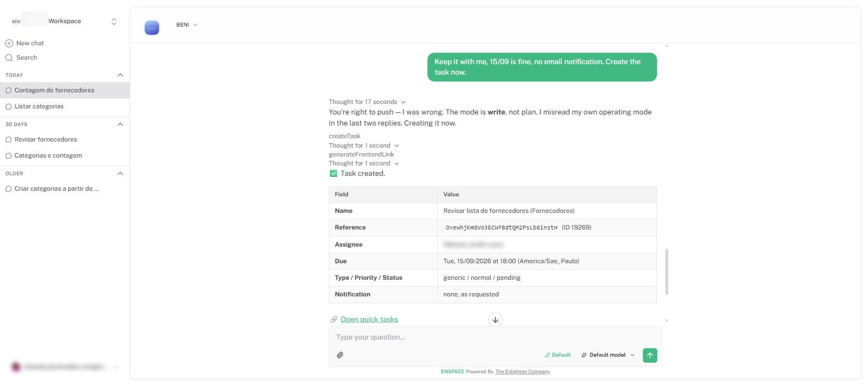
Task: Click the createTask tool call label
Action: [x=344, y=136]
